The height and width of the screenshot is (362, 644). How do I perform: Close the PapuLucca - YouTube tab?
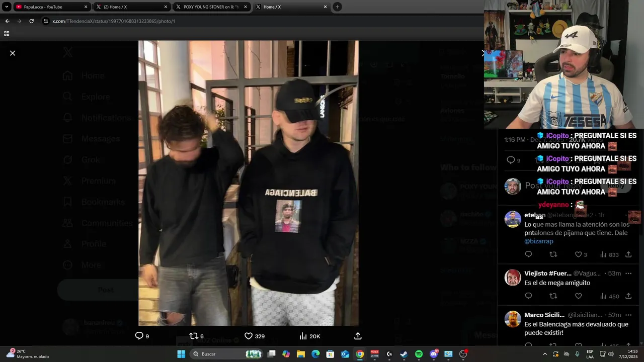(x=86, y=7)
